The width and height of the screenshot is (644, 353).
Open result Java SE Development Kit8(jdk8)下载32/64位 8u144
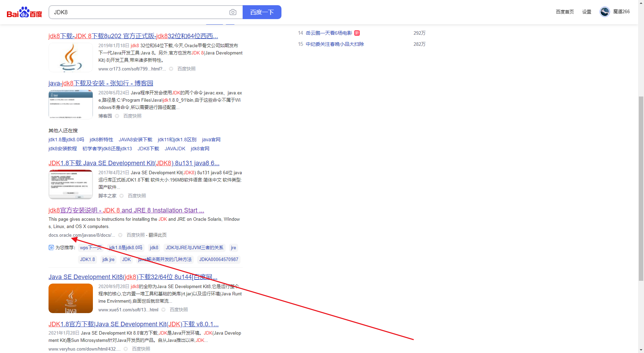tap(133, 277)
